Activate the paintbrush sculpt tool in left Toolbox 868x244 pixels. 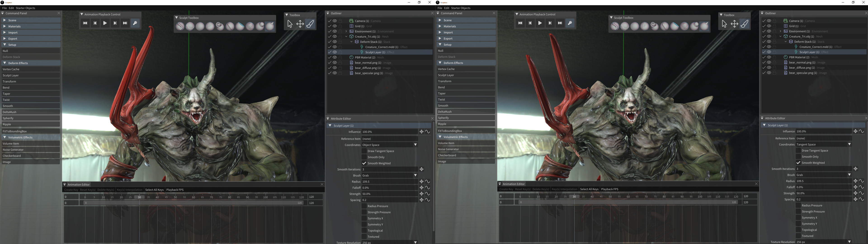point(310,24)
